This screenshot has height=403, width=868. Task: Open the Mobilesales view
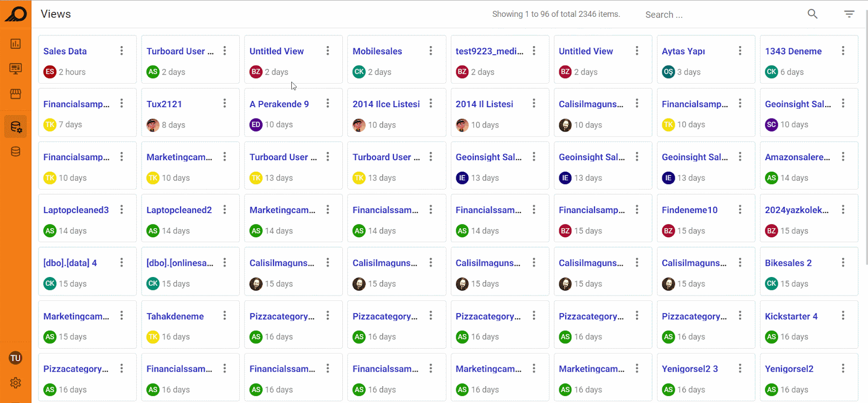click(x=377, y=51)
